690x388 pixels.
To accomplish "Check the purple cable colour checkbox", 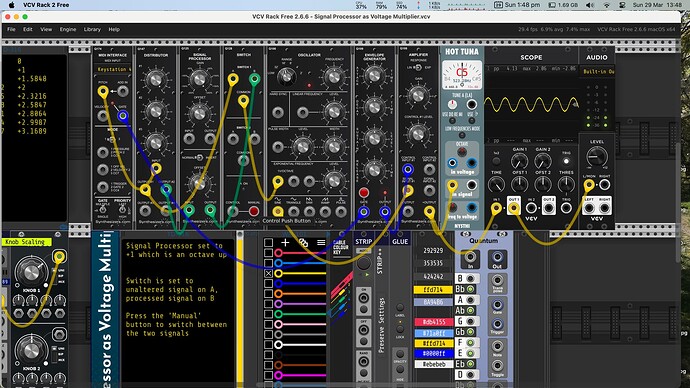I will (268, 304).
